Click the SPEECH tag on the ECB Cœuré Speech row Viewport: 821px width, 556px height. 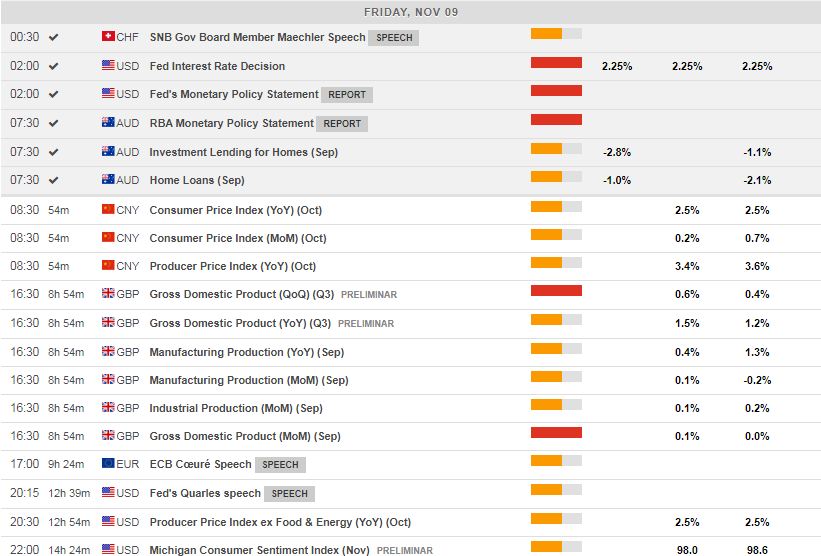tap(280, 465)
